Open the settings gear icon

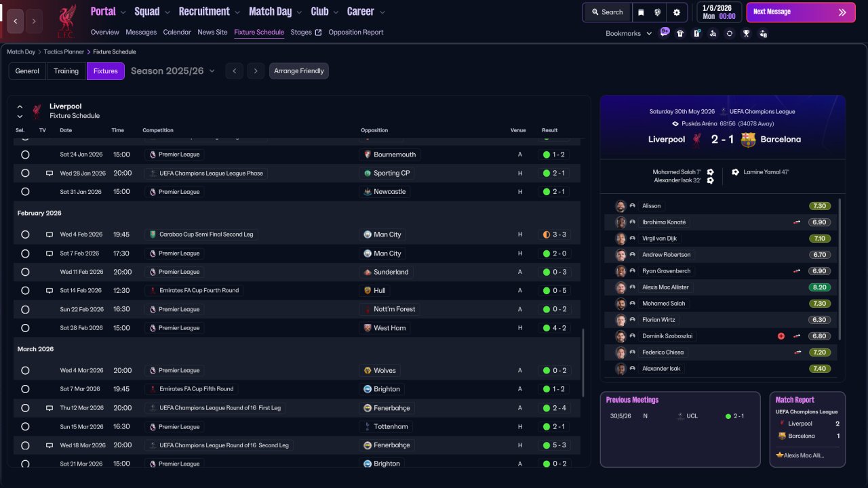(676, 12)
